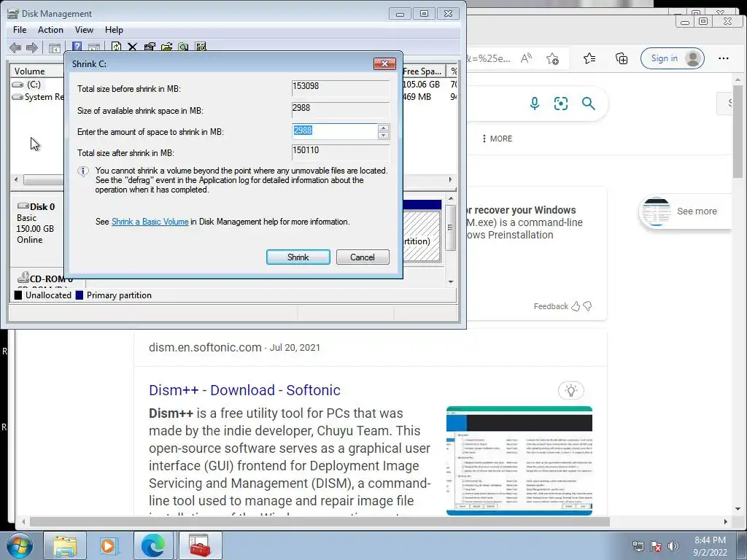
Task: Click the Volume column header
Action: pyautogui.click(x=37, y=71)
